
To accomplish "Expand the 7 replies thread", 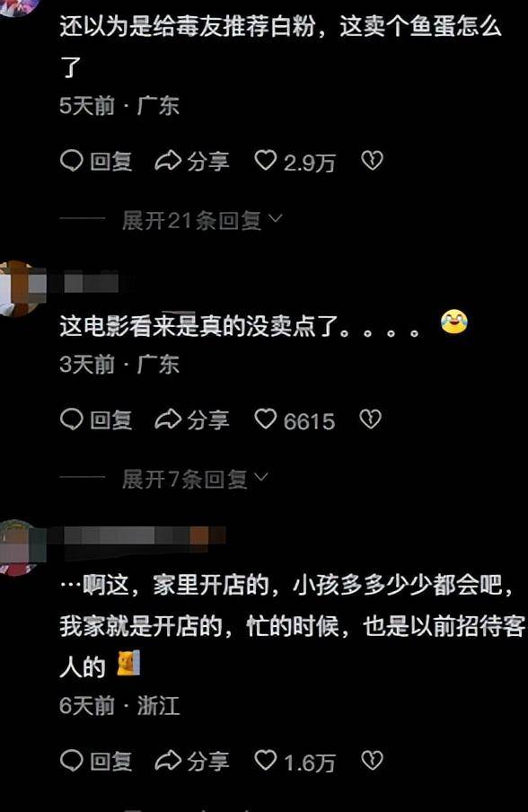I will [184, 479].
